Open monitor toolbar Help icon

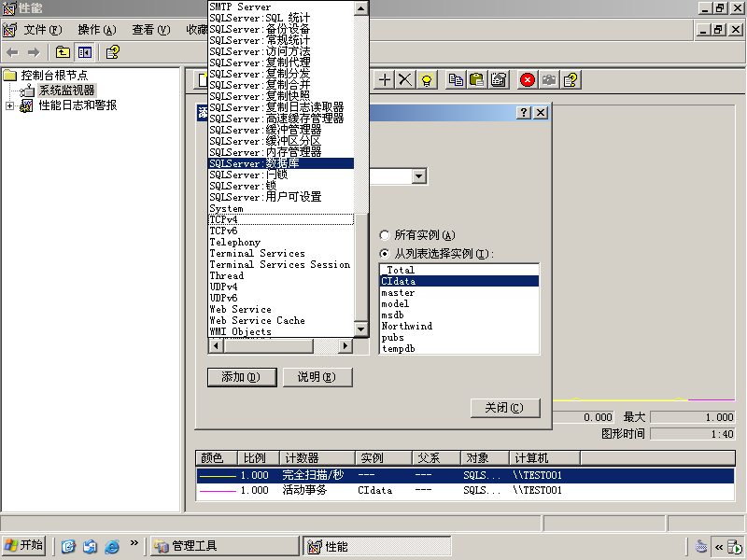[571, 79]
